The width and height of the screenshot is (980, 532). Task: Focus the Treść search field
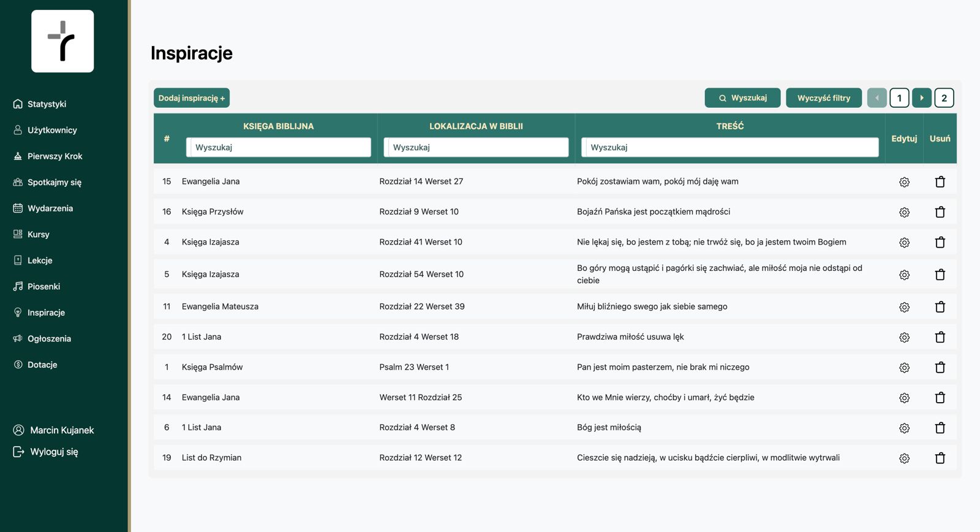730,147
